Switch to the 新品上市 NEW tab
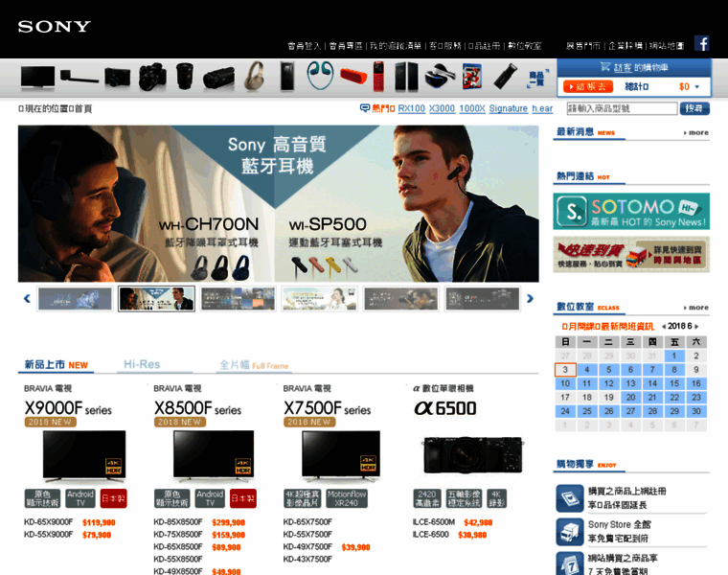The image size is (728, 575). pyautogui.click(x=57, y=364)
